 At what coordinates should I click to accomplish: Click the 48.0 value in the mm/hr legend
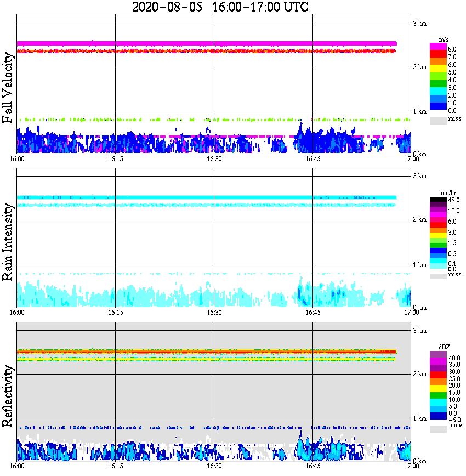tap(453, 200)
